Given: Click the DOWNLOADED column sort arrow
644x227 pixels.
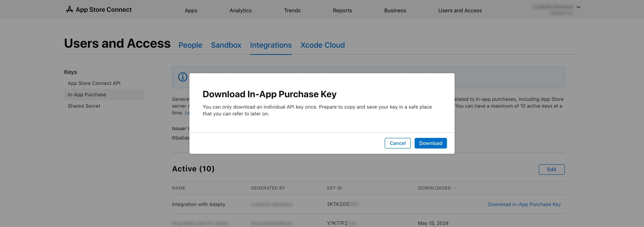Looking at the screenshot, I should click(455, 188).
